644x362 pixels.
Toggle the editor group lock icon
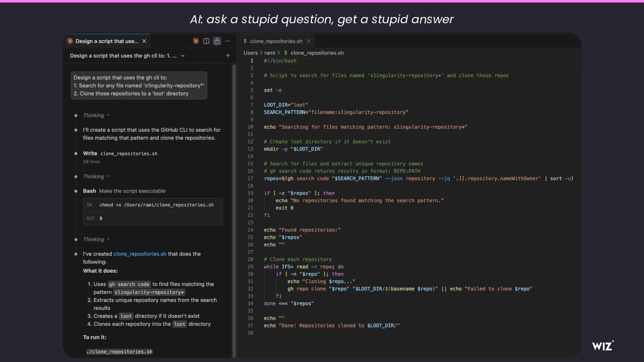click(x=217, y=41)
